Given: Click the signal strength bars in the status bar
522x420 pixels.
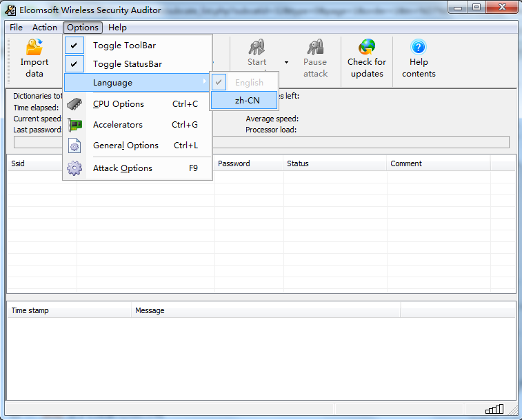Looking at the screenshot, I should click(x=494, y=409).
